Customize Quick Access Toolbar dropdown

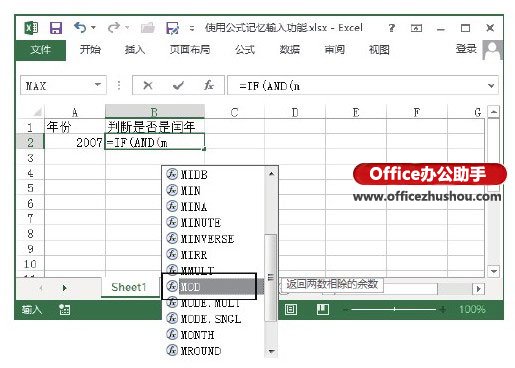coord(192,28)
